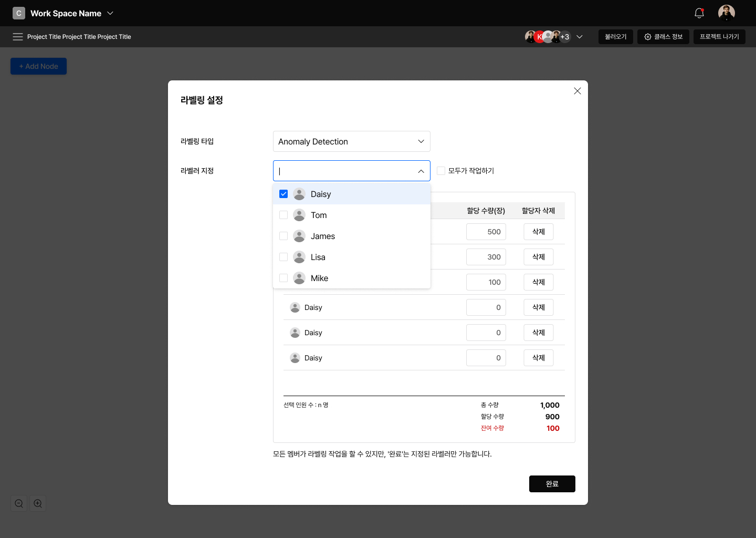
Task: Click the quantity field showing 300
Action: pyautogui.click(x=486, y=257)
